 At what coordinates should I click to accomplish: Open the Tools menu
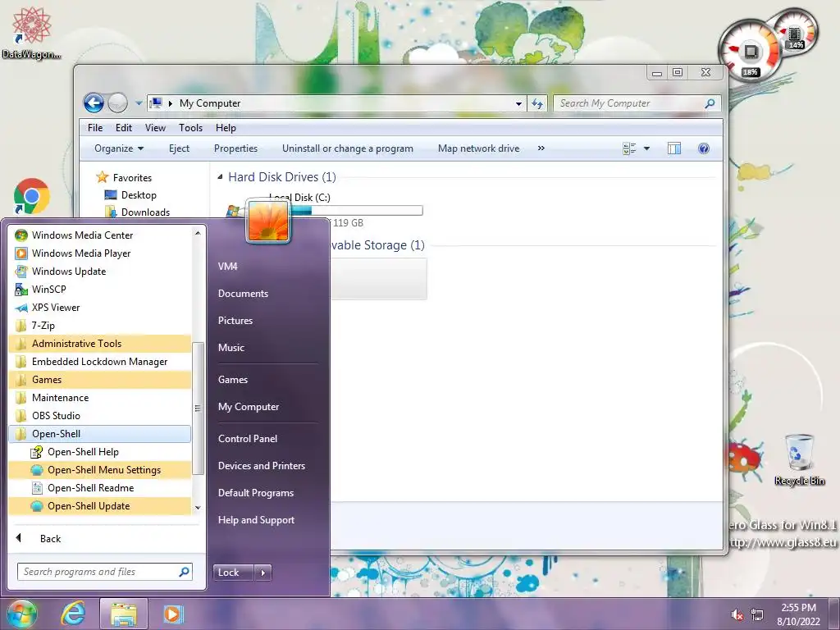point(190,127)
